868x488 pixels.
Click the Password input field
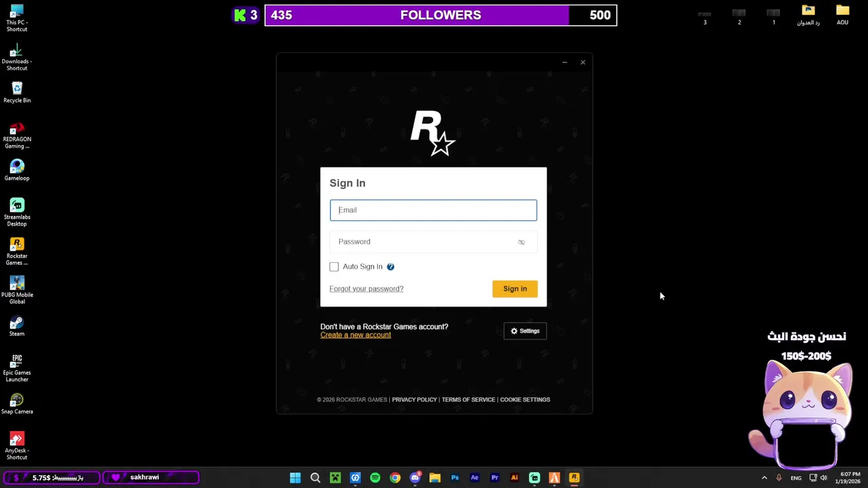coord(433,242)
